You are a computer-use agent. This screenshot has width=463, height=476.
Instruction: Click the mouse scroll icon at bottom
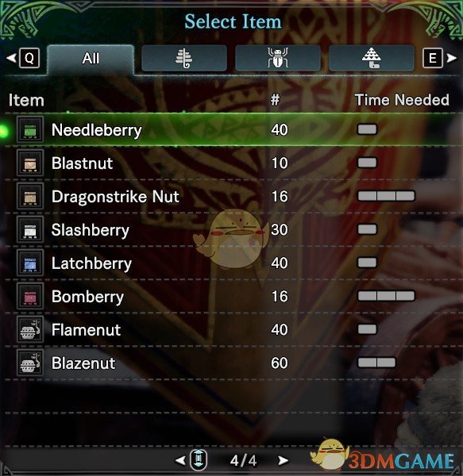tap(199, 460)
